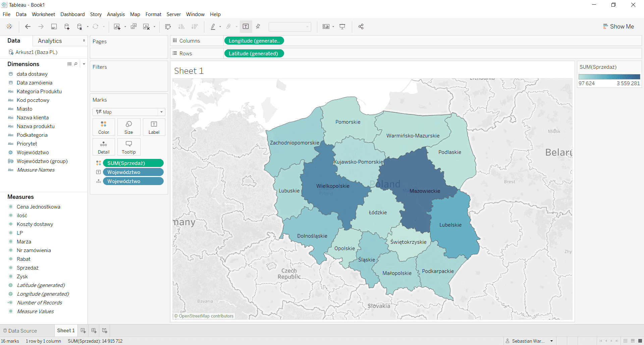
Task: Toggle the Show Mark Labels toolbar button
Action: click(x=246, y=27)
